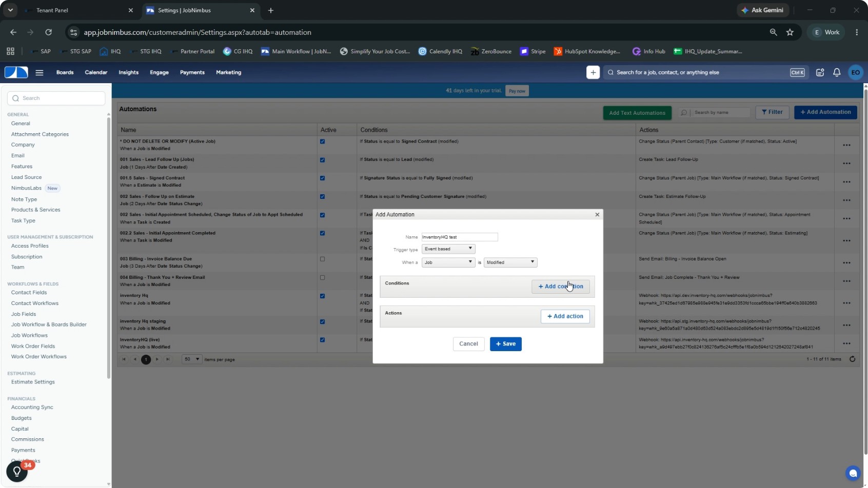Image resolution: width=868 pixels, height=488 pixels.
Task: Open Chrome three-dot menu
Action: click(x=857, y=32)
